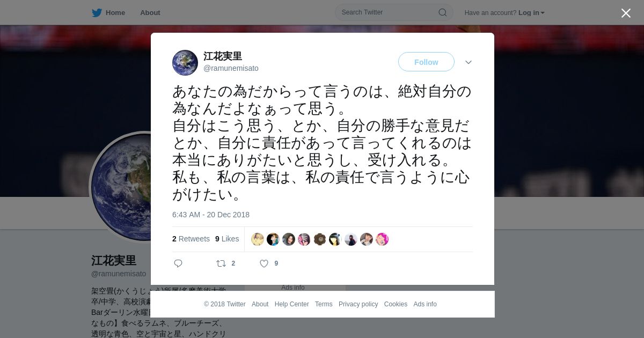Open the author's earth avatar in tweet
This screenshot has height=338, width=644.
pyautogui.click(x=185, y=63)
